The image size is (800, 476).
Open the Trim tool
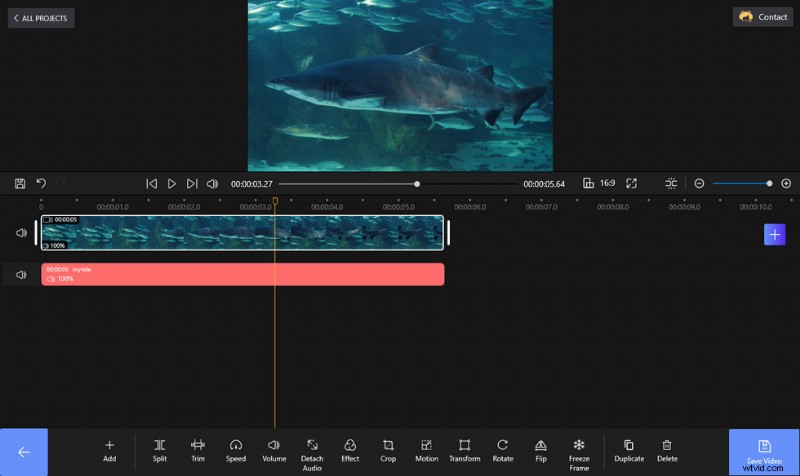[x=197, y=450]
